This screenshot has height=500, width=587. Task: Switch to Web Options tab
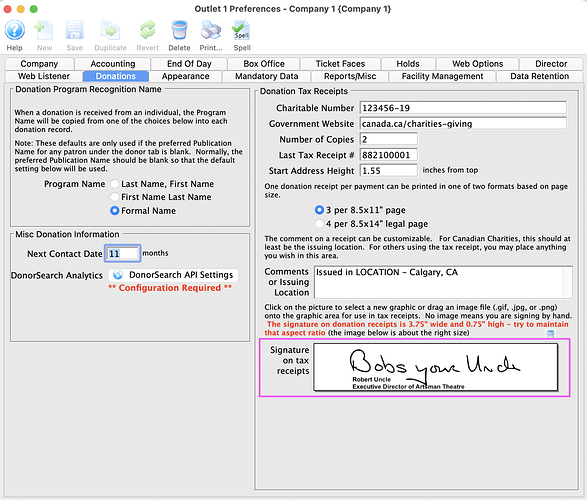click(478, 64)
